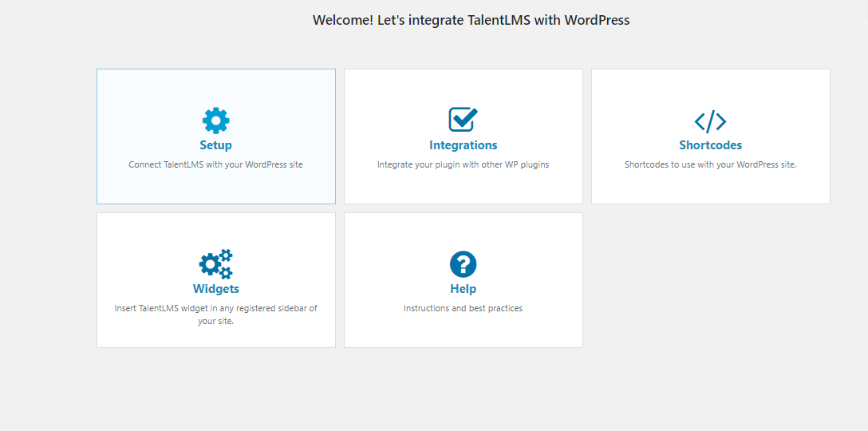
Task: Click "Connect TalentLMS with your WordPress site" text
Action: (x=215, y=165)
